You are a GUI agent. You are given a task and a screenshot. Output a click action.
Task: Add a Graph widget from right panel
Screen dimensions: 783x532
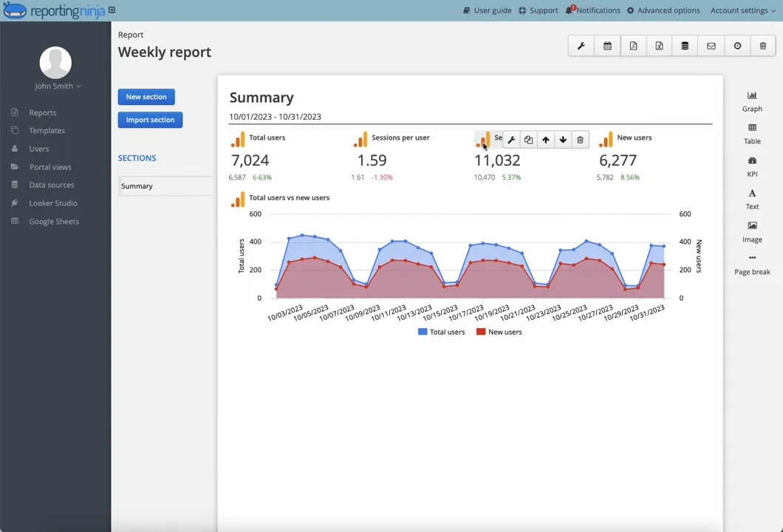pyautogui.click(x=752, y=102)
